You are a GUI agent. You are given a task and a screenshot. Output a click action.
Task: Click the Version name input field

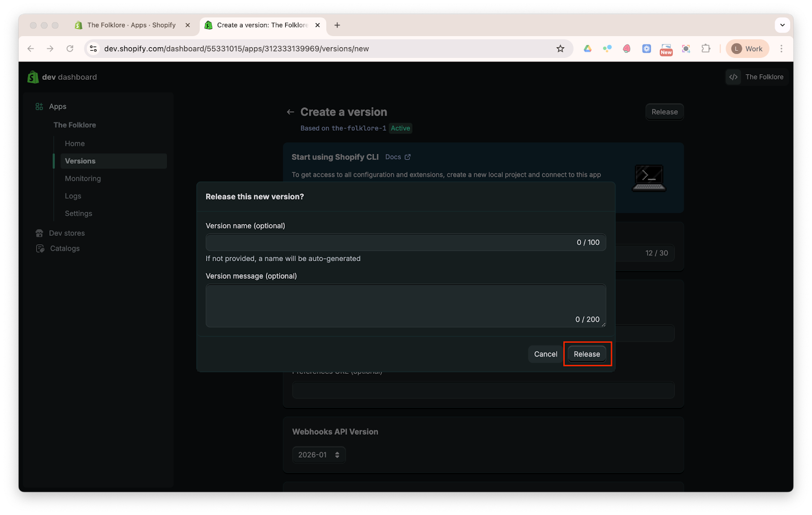click(x=388, y=243)
